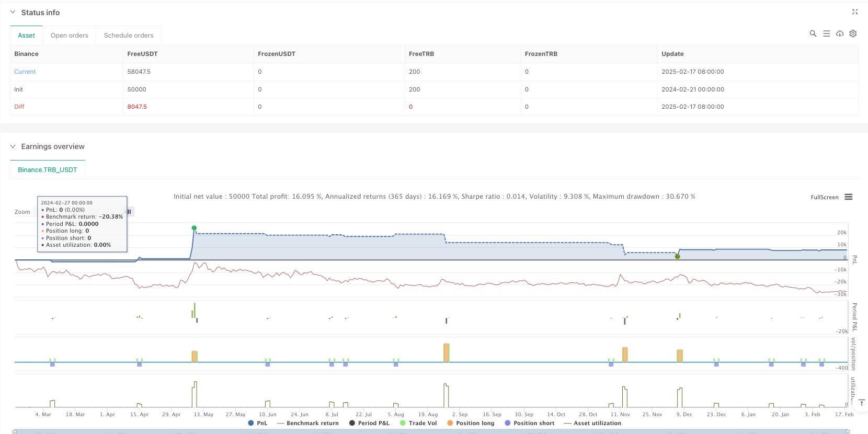Collapse the Earnings overview section

(13, 146)
